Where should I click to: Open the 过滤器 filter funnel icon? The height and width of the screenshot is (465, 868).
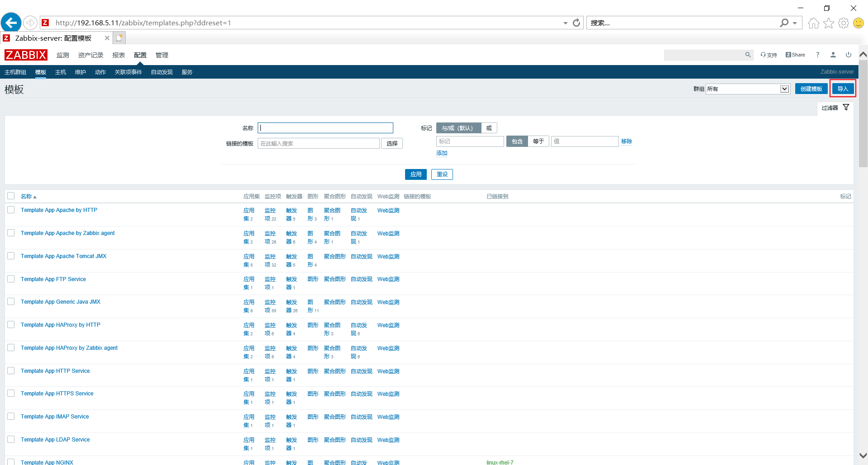pyautogui.click(x=846, y=108)
